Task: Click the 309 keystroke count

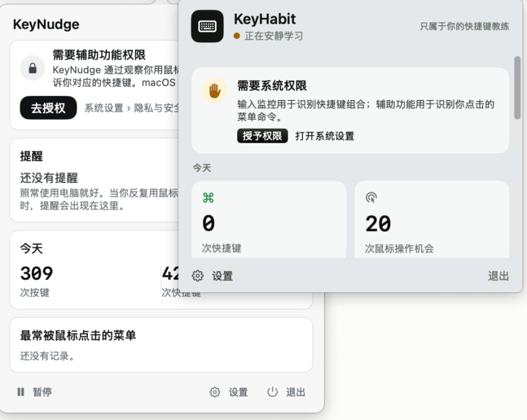Action: 37,273
